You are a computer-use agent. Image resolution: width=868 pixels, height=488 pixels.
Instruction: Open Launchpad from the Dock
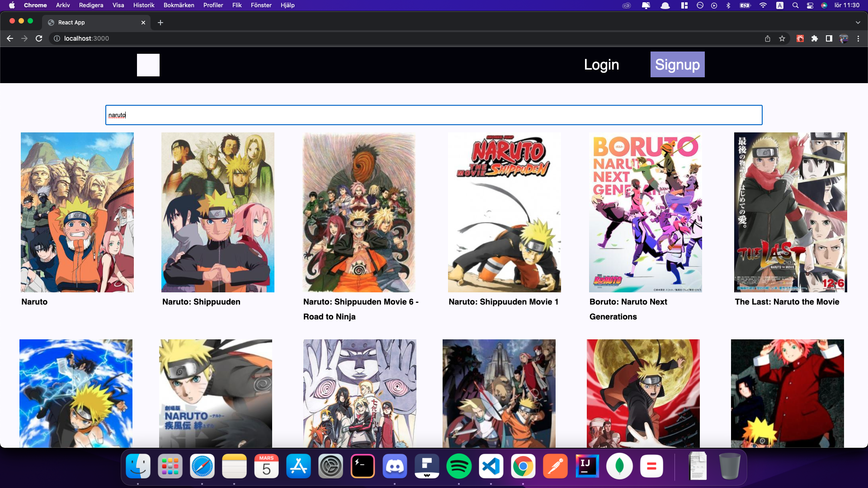tap(170, 466)
